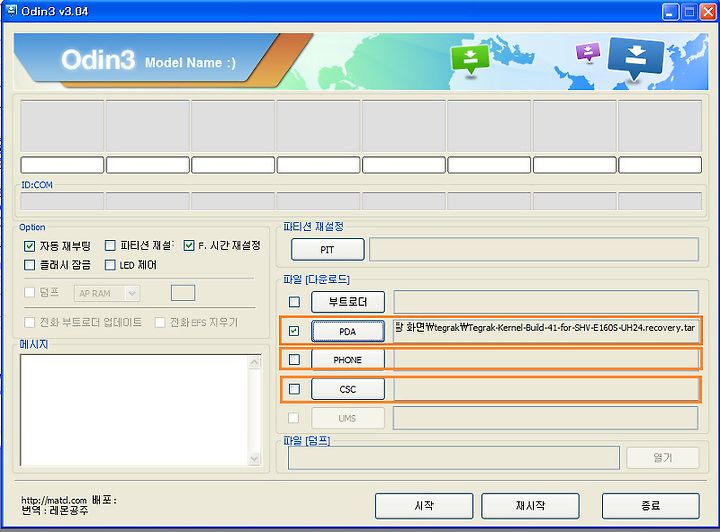Click the 재시작 restart button
The width and height of the screenshot is (720, 532).
click(530, 506)
